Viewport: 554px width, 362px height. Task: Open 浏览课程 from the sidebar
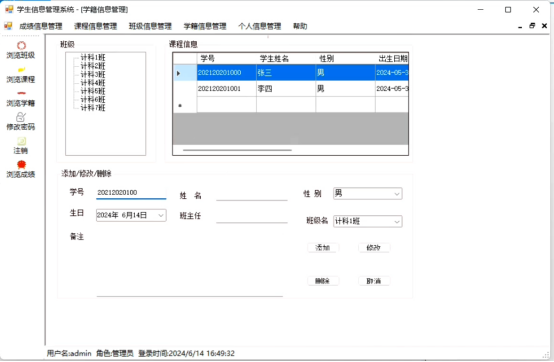[x=21, y=70]
